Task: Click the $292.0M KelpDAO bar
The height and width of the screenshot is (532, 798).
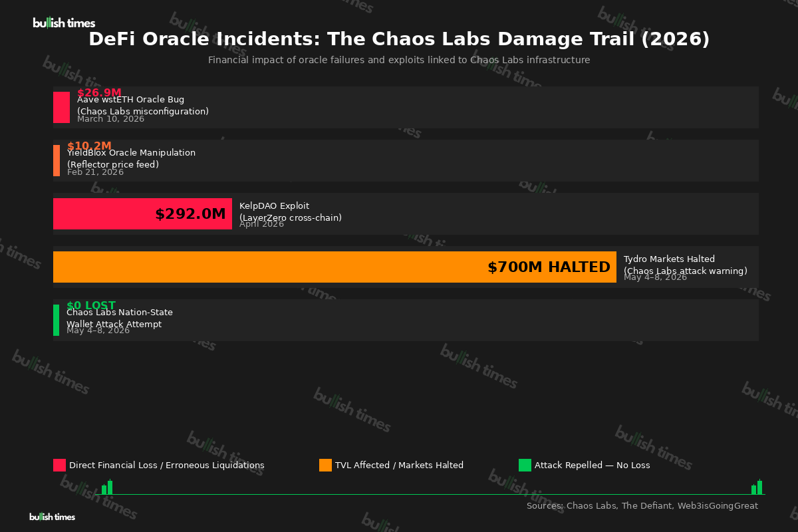Action: (x=142, y=213)
